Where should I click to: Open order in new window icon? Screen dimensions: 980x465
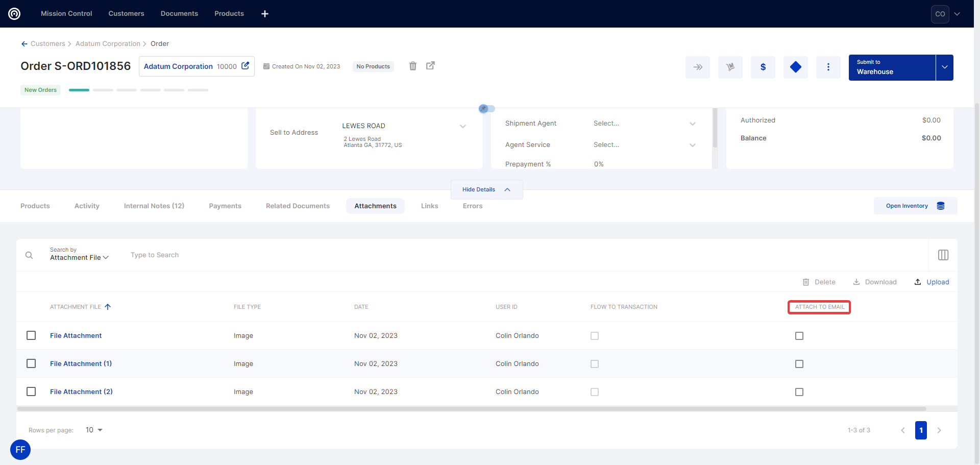[x=430, y=66]
